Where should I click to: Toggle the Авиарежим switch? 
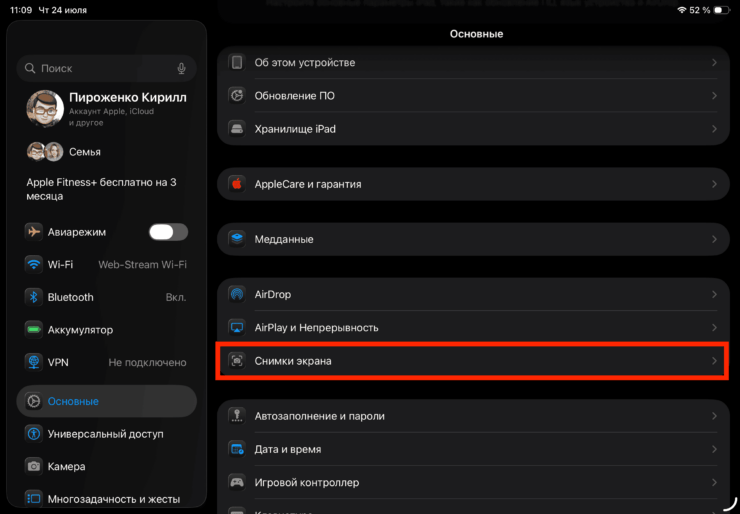point(168,232)
